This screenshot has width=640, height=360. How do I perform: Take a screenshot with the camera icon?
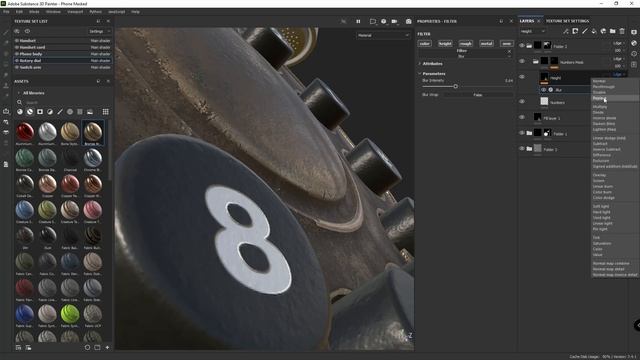[x=409, y=21]
